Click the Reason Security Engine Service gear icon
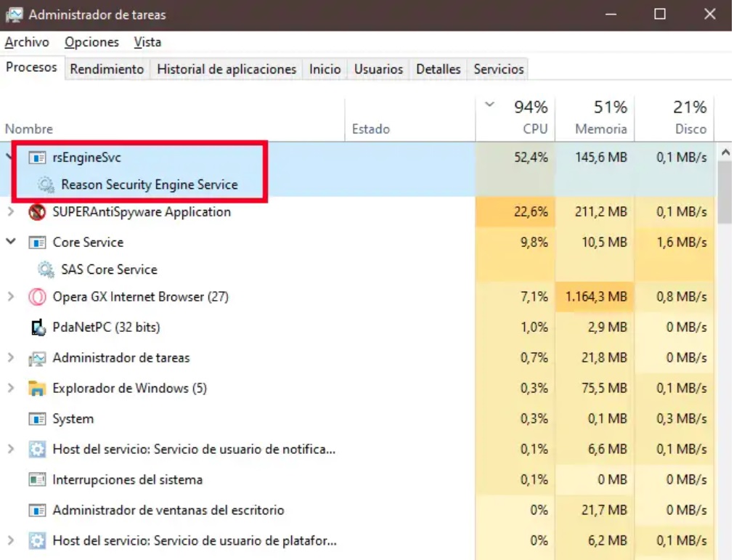This screenshot has width=734, height=560. [46, 184]
